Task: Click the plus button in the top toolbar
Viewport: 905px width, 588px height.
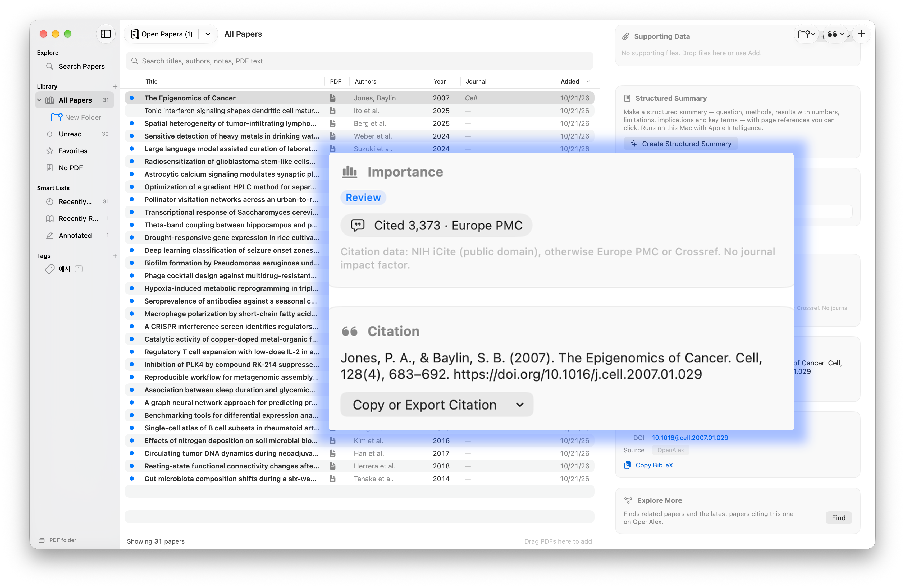Action: click(x=861, y=34)
